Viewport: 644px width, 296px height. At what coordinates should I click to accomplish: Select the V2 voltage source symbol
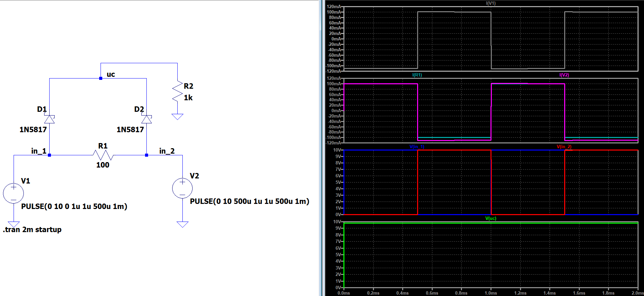[182, 188]
